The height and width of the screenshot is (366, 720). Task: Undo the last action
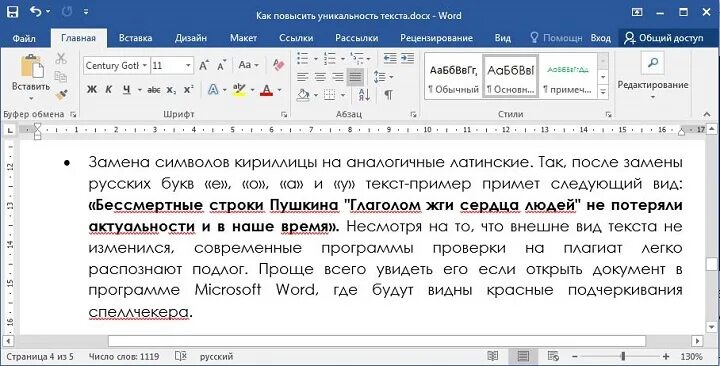click(36, 11)
